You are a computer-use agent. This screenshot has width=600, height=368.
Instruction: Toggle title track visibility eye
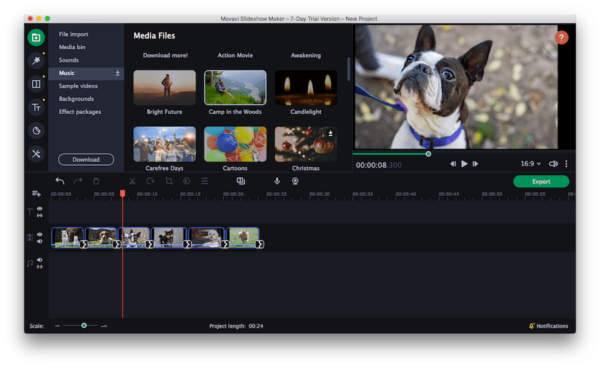click(x=39, y=208)
